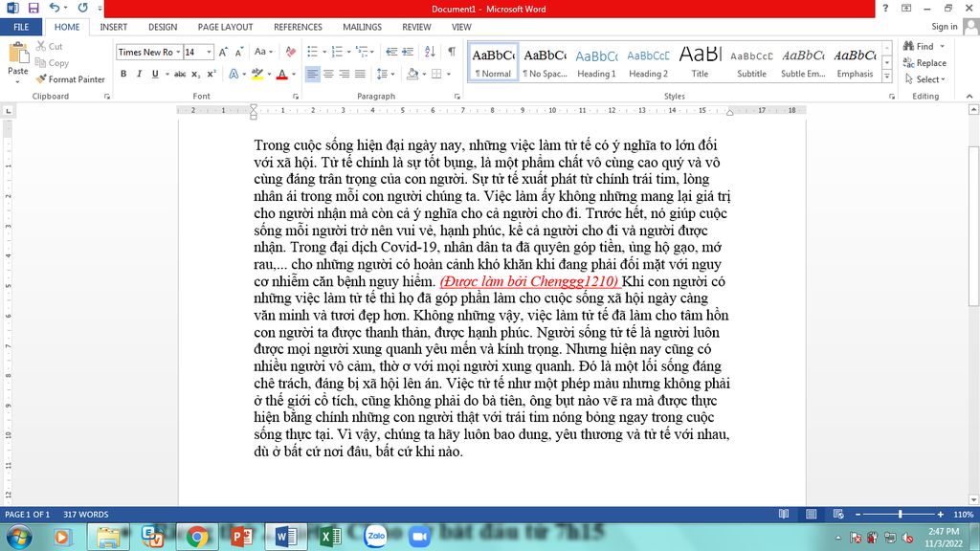Click the Borders icon
980x551 pixels.
pos(436,74)
